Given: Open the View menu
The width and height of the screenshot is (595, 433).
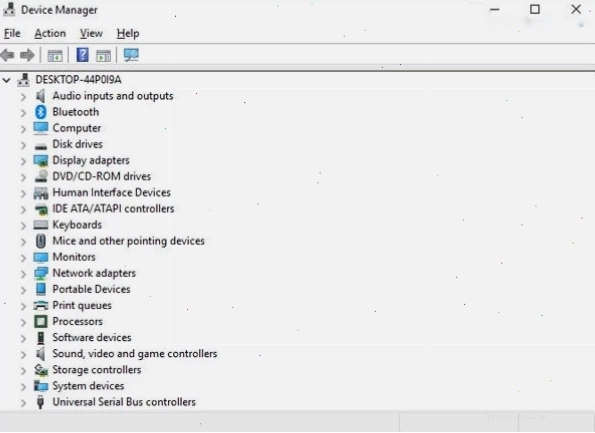Looking at the screenshot, I should coord(91,33).
